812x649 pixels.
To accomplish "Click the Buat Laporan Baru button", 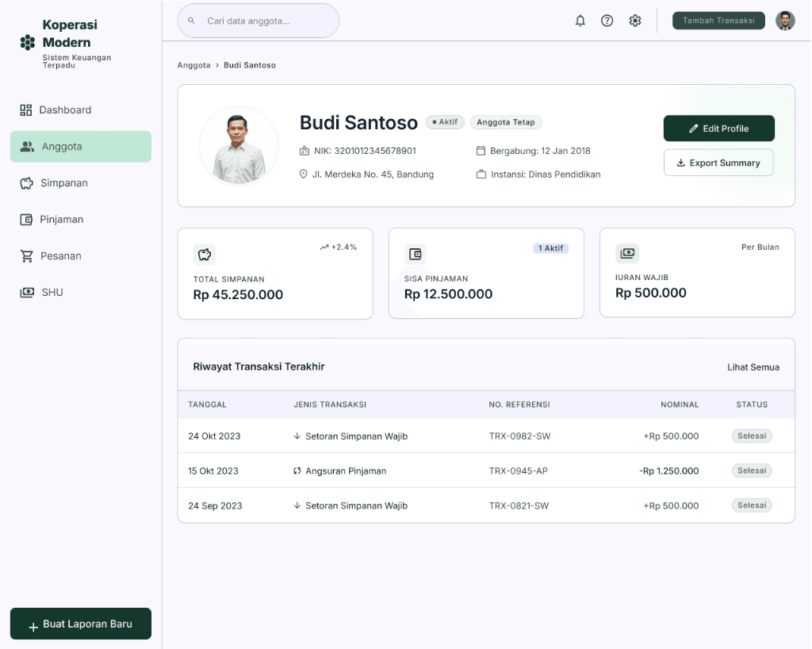I will [81, 624].
